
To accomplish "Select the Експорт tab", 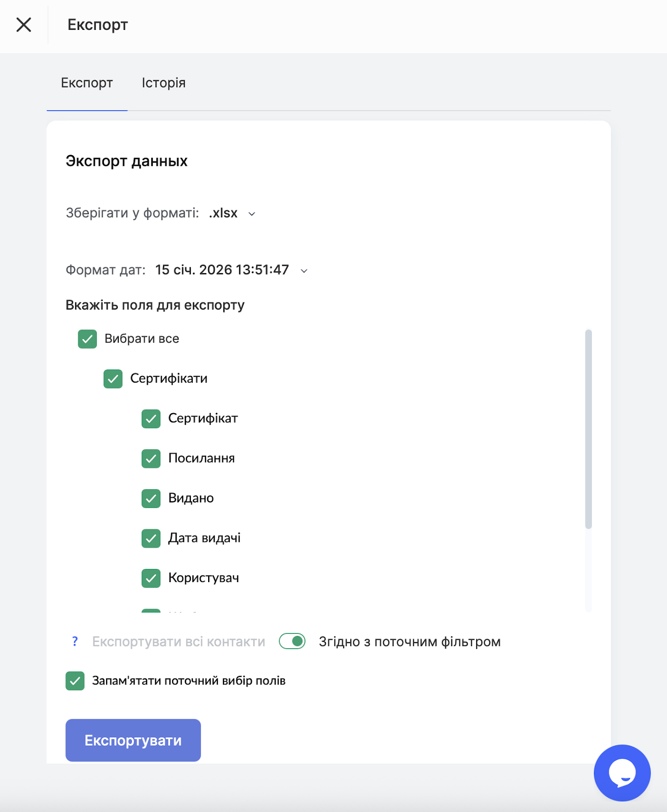I will click(x=87, y=83).
